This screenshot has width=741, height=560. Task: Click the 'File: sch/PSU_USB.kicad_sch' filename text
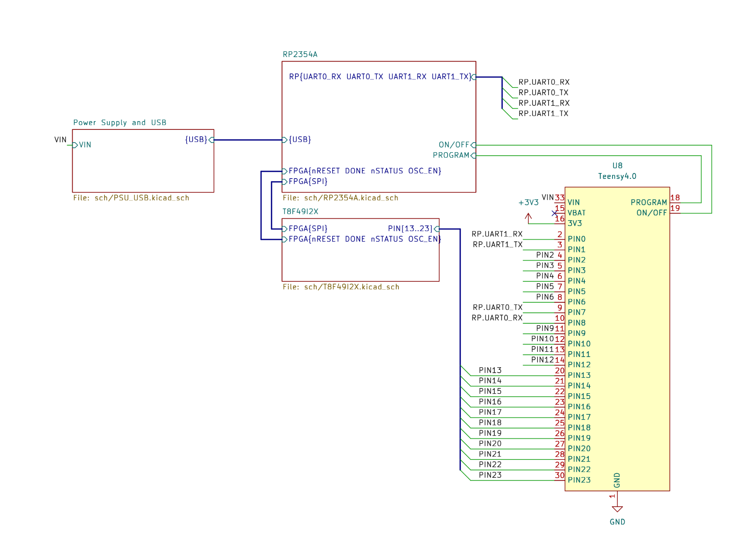coord(131,198)
